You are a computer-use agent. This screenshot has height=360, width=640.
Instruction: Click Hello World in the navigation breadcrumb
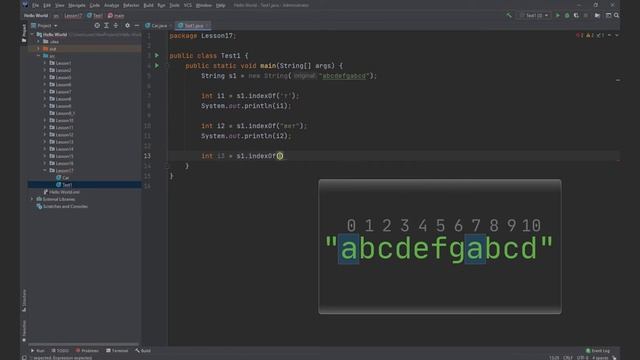click(x=36, y=16)
